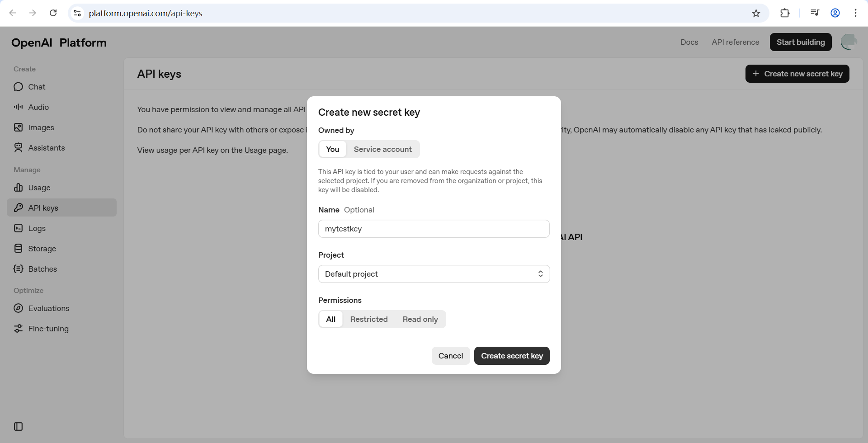Image resolution: width=868 pixels, height=443 pixels.
Task: Open the OpenAI account avatar
Action: coord(849,42)
